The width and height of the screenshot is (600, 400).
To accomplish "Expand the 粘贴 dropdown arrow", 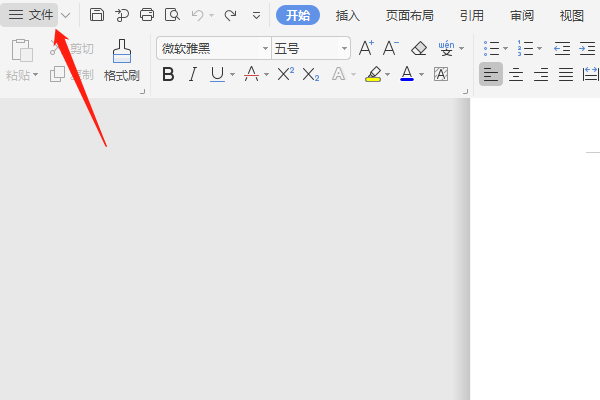I will tap(36, 75).
